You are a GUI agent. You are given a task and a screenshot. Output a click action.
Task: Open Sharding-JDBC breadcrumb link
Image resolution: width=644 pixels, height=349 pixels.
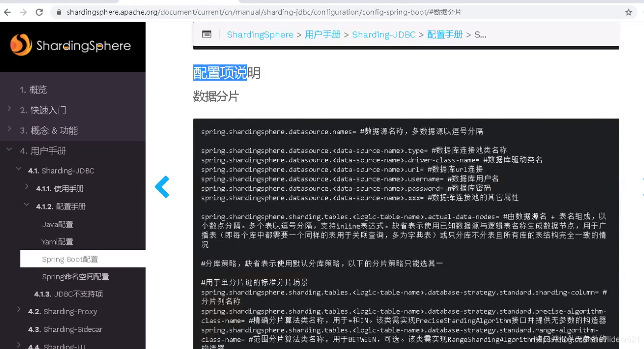click(383, 34)
